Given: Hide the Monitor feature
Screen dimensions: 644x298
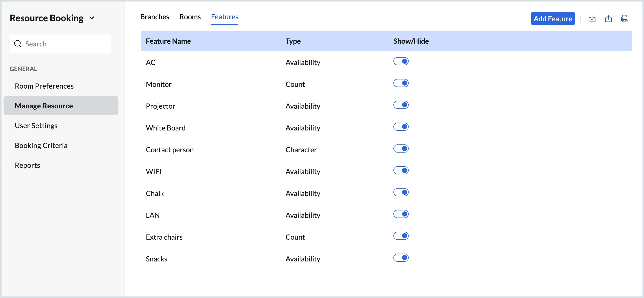Looking at the screenshot, I should 401,83.
